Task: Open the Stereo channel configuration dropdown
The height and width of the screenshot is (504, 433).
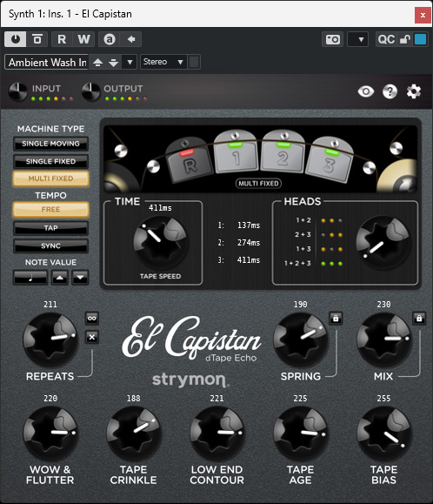Action: 163,62
